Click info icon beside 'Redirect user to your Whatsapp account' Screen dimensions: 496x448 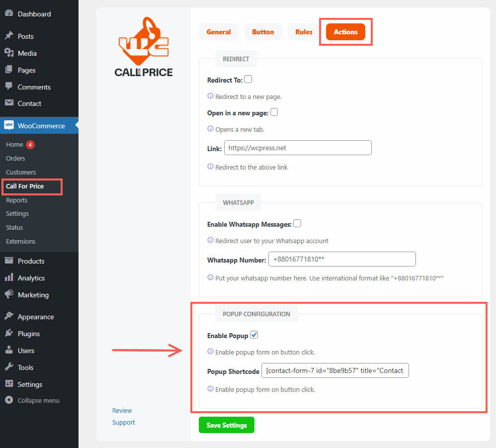pos(210,241)
